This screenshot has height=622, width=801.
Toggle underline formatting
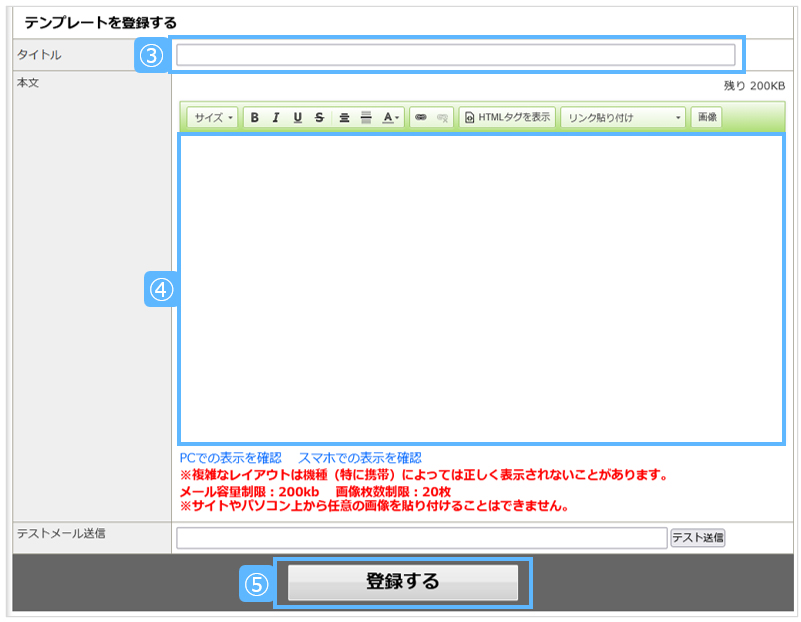point(297,118)
